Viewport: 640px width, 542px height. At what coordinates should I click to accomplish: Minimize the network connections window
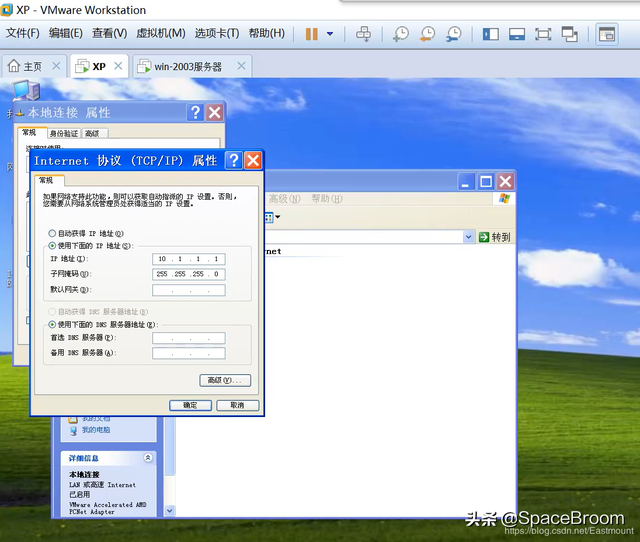(466, 182)
